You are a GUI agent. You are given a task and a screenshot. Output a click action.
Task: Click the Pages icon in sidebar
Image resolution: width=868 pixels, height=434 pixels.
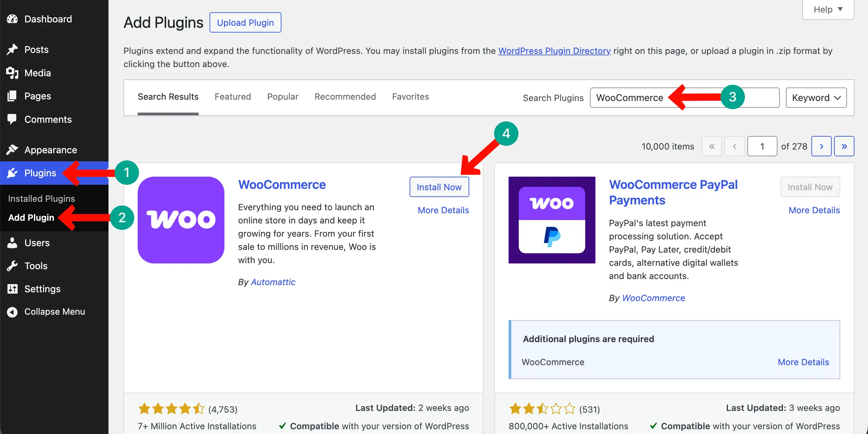click(12, 96)
